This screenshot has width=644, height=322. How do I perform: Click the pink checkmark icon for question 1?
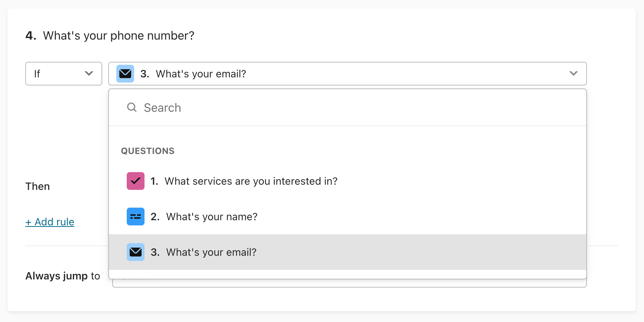click(136, 181)
